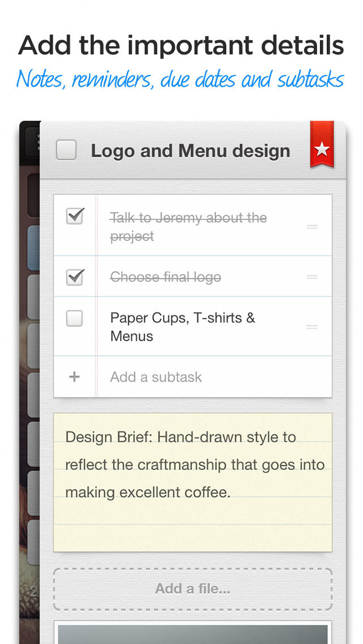Uncheck Talk to Jeremy about the project
Viewport: 363px width, 644px height.
(75, 217)
